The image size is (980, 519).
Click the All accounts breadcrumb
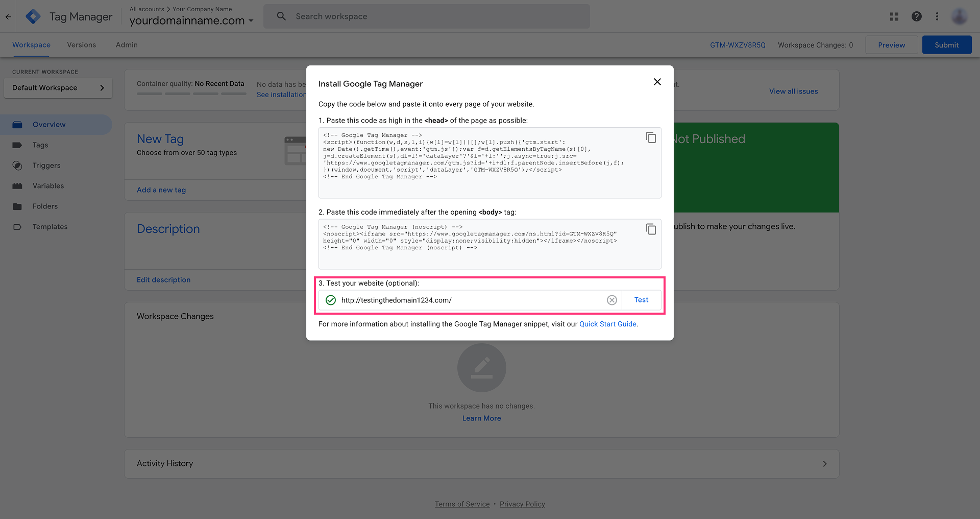(147, 9)
